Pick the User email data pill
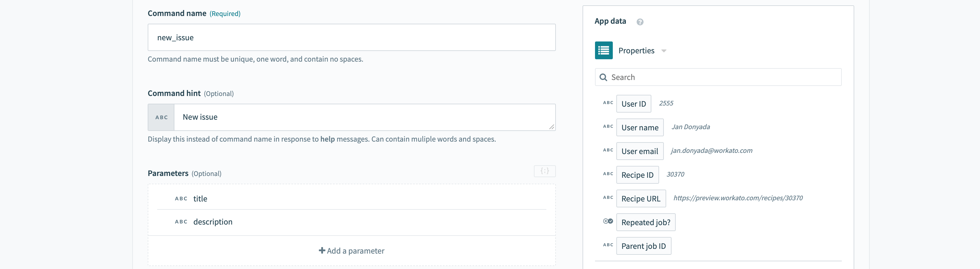The width and height of the screenshot is (980, 269). (x=639, y=151)
